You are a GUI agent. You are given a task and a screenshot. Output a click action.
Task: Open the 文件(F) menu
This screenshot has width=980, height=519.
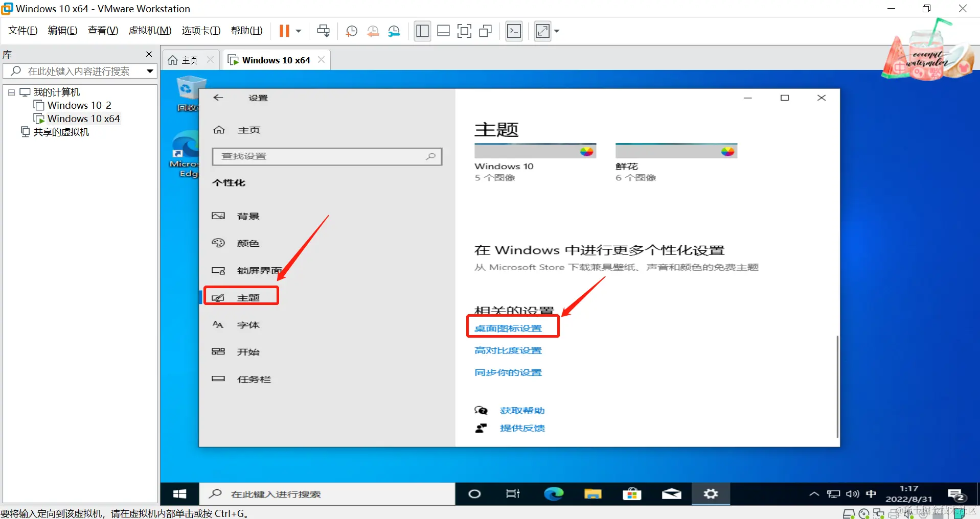pos(23,31)
